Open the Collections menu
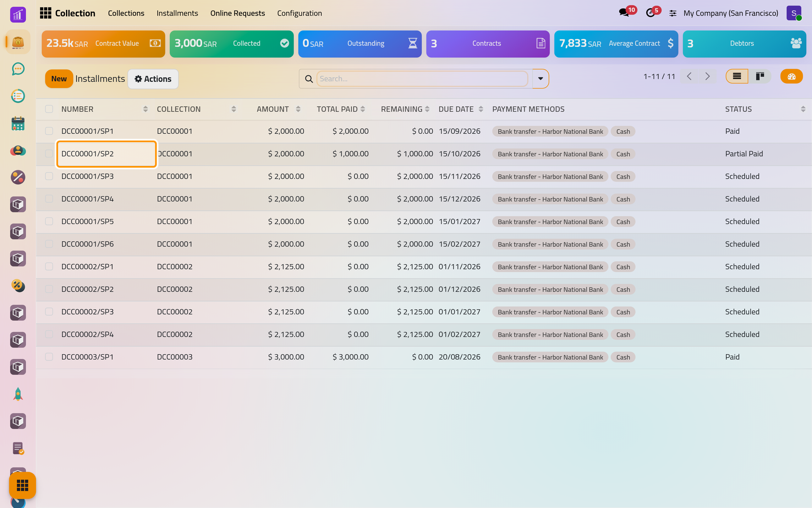812x508 pixels. click(126, 13)
